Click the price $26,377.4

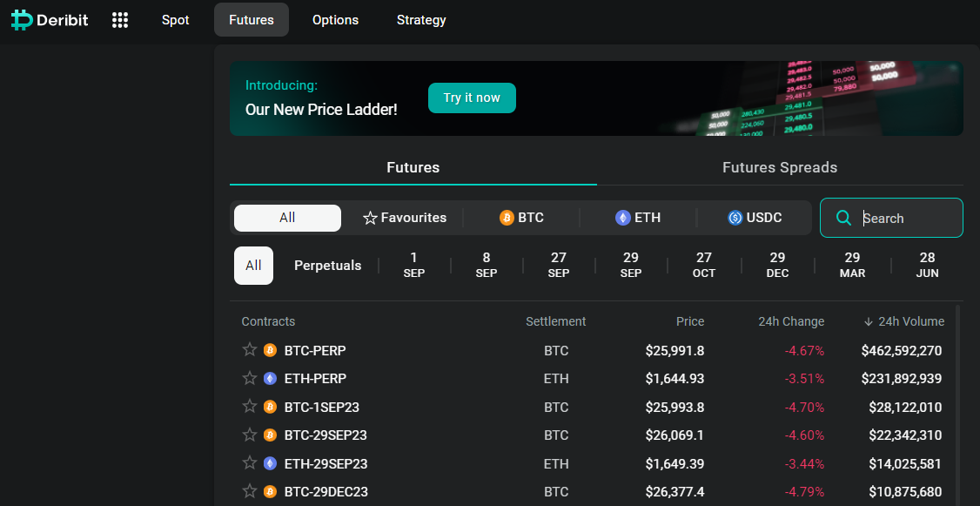(x=675, y=491)
